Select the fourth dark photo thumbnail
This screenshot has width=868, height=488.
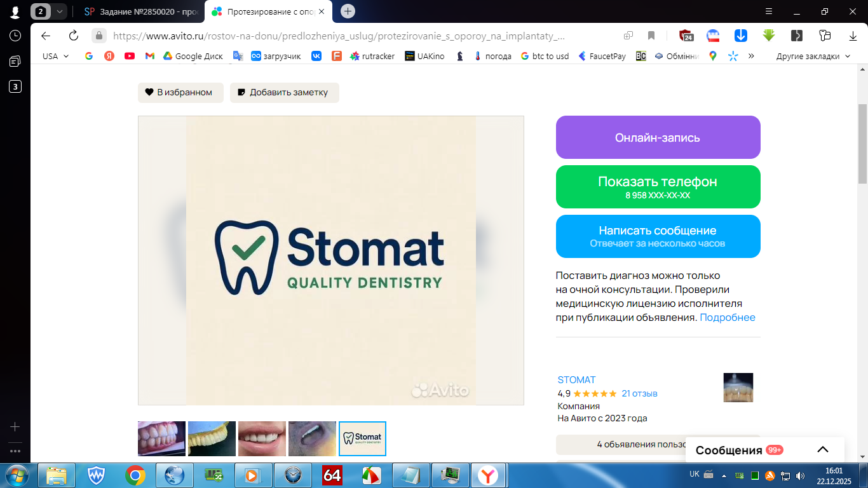click(x=312, y=438)
